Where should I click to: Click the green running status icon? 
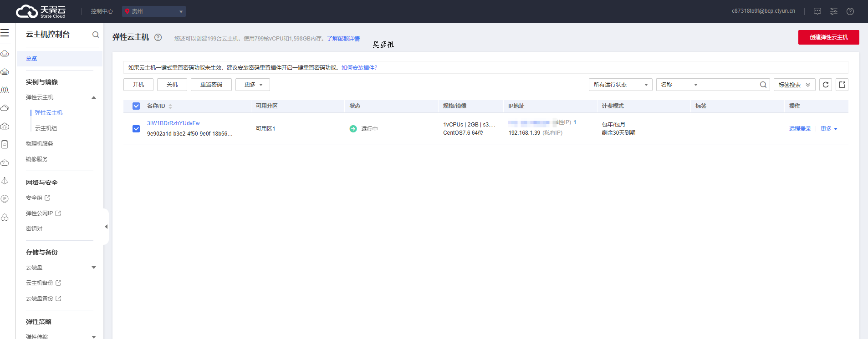(x=353, y=129)
